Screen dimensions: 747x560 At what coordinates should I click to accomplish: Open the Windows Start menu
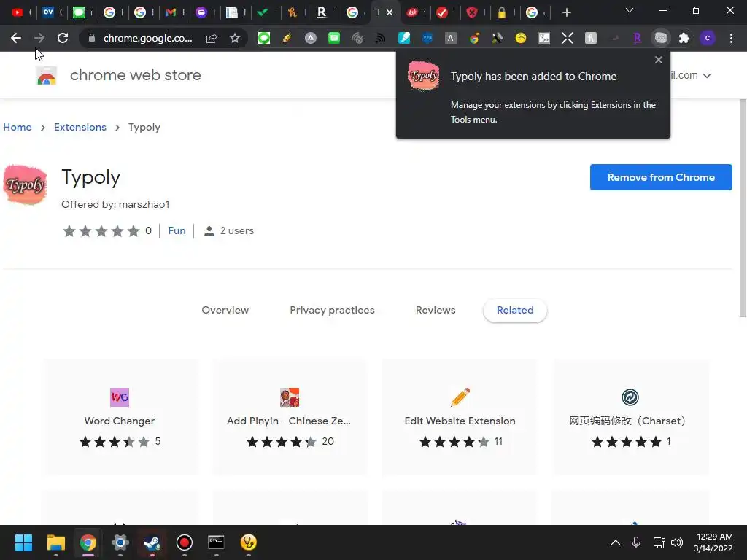click(23, 542)
